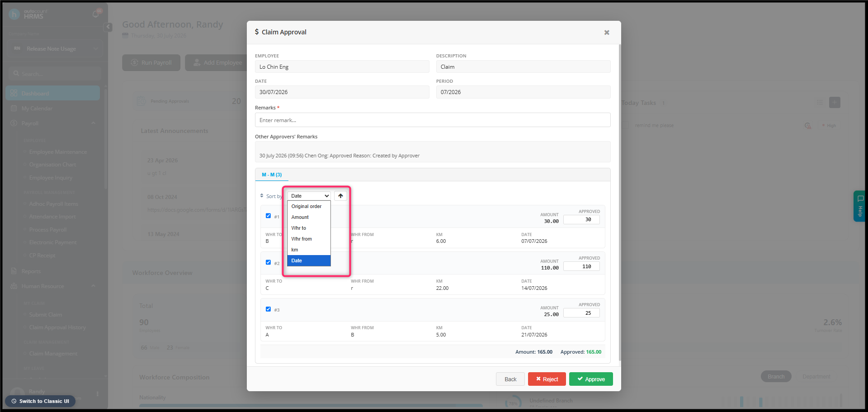The width and height of the screenshot is (868, 412).
Task: Click the Period field 07/2026
Action: point(524,92)
